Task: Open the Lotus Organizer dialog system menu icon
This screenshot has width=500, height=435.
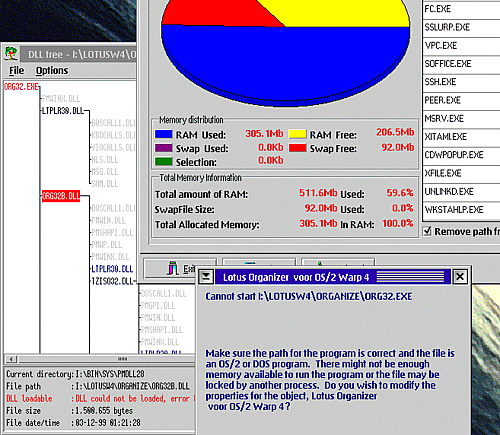Action: [206, 277]
